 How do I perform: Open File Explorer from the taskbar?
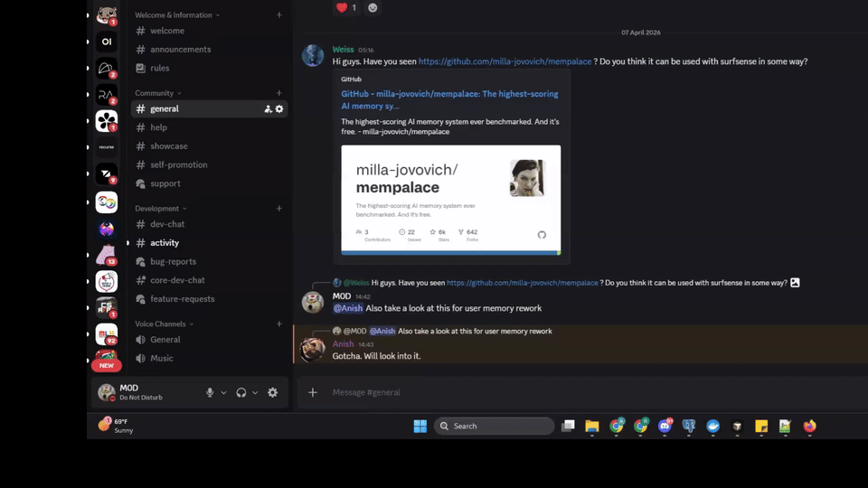click(591, 426)
